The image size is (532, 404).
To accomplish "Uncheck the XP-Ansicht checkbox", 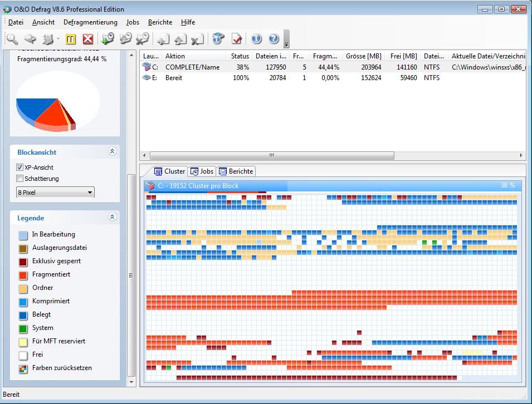I will 19,167.
